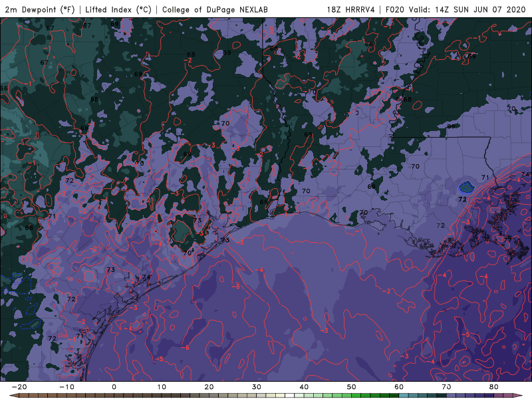
Task: Click the "F020 Valid: 14Z SUN JUN 07 2020" text
Action: tap(456, 9)
